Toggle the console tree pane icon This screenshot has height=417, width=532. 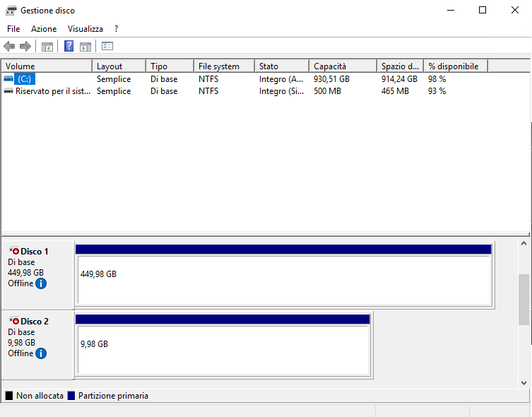47,47
